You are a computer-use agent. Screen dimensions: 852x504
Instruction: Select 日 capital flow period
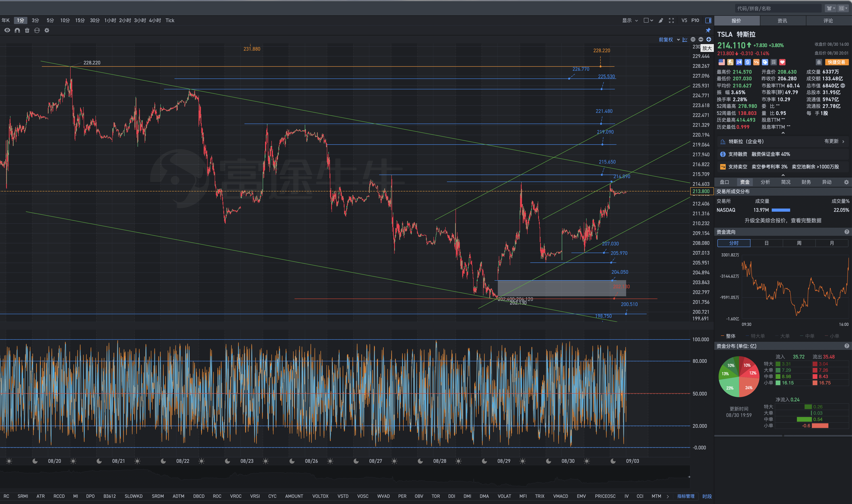[x=766, y=243]
